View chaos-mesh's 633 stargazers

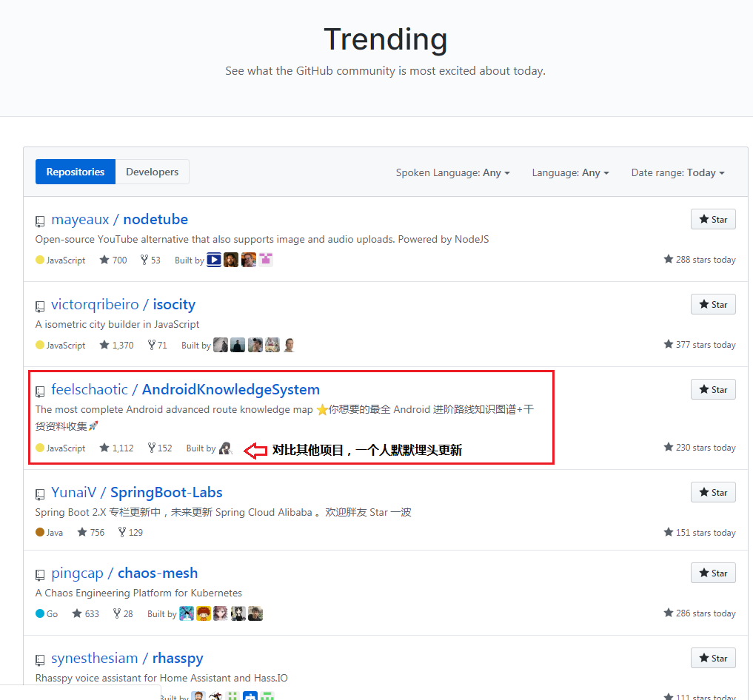[85, 613]
